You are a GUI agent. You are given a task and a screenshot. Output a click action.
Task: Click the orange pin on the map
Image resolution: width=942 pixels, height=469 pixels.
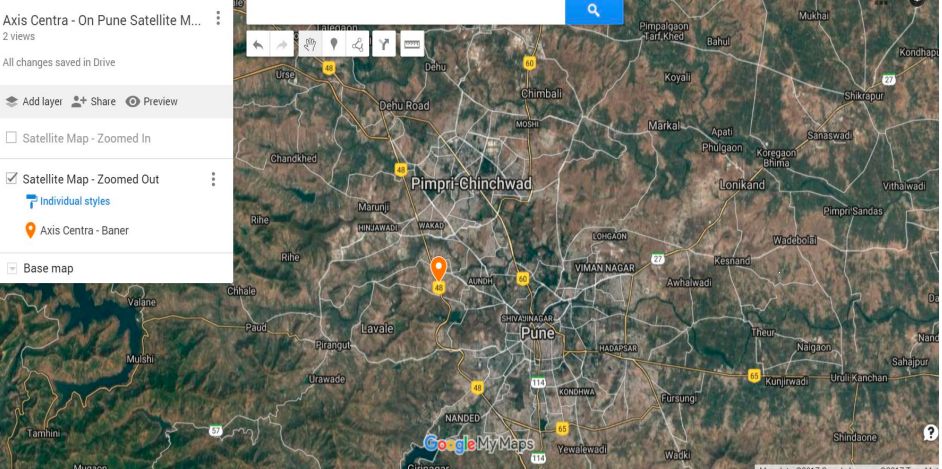(x=438, y=268)
